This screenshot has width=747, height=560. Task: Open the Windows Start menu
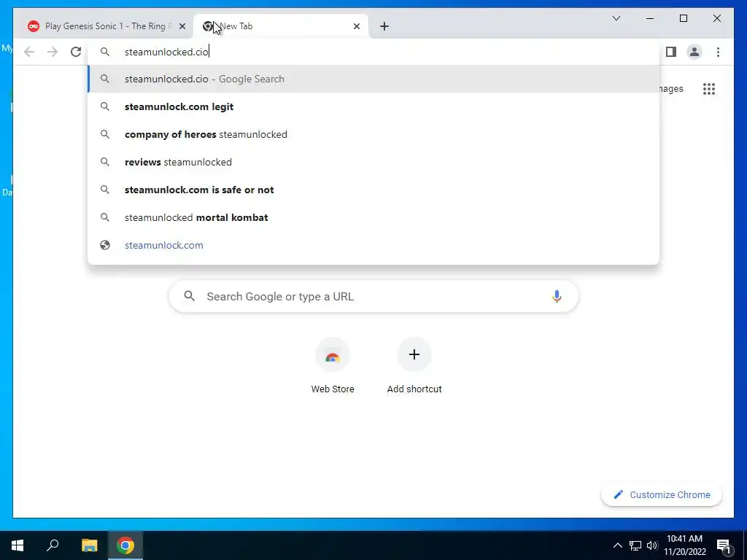(18, 545)
